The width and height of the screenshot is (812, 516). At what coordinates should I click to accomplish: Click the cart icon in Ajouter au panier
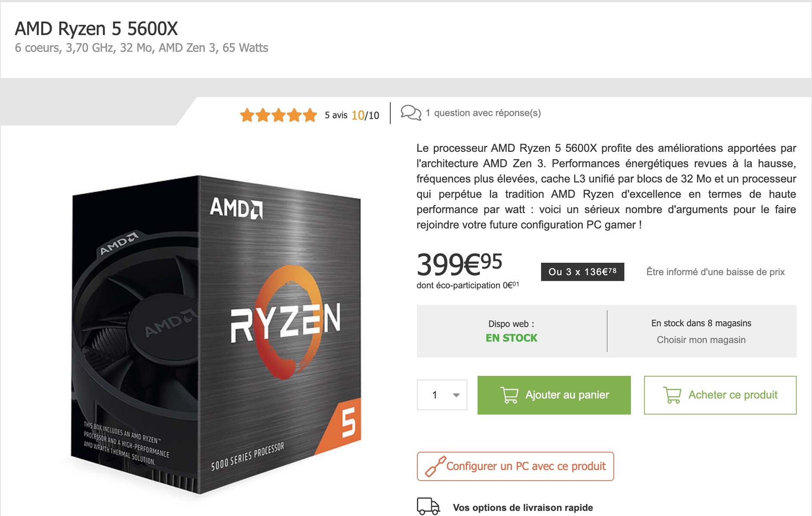pyautogui.click(x=509, y=395)
